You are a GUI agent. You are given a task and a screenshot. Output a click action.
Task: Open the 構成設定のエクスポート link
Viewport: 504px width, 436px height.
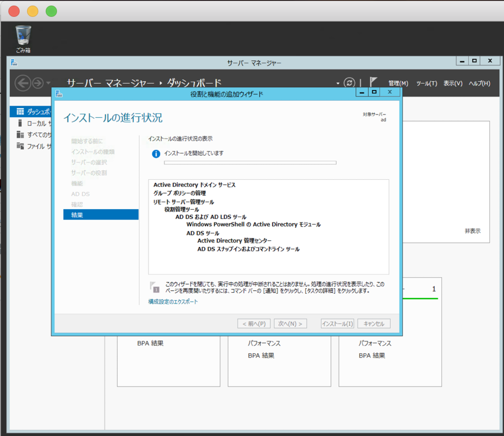tap(173, 301)
